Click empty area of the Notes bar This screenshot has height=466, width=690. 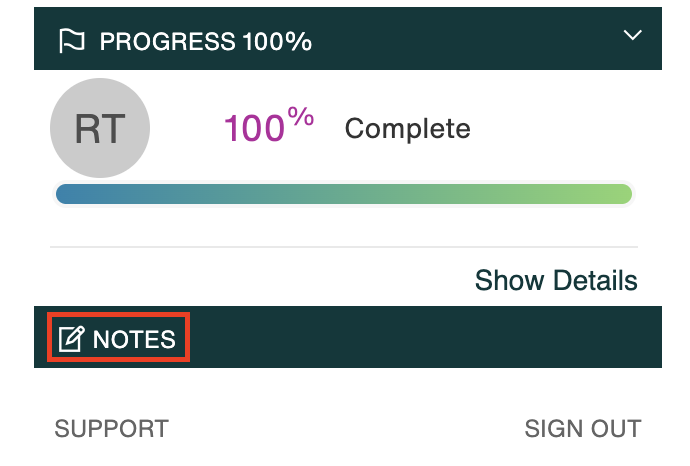[x=422, y=337]
